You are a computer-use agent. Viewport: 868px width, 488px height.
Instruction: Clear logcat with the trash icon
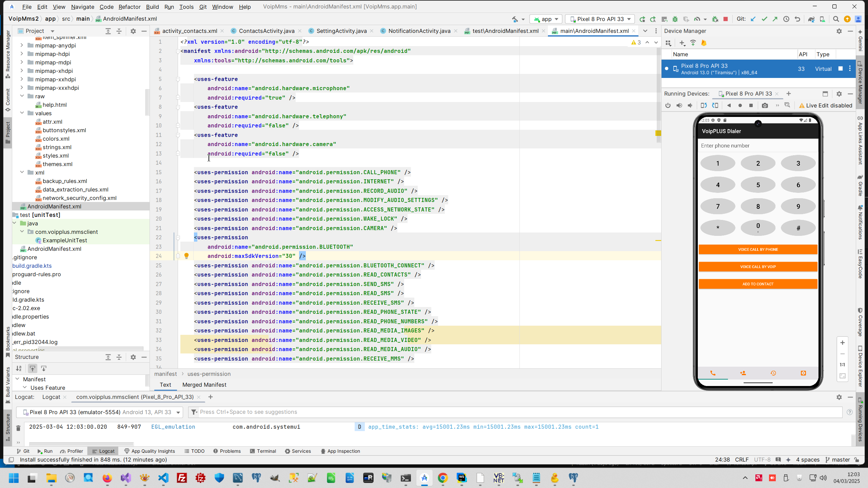18,428
